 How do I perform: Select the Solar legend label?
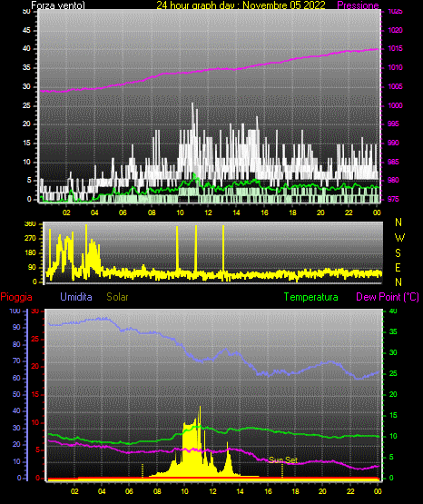tap(117, 297)
